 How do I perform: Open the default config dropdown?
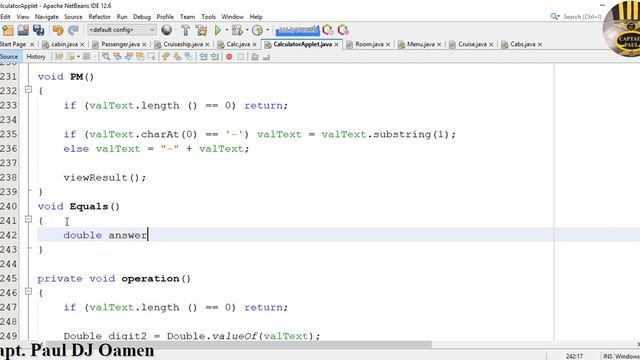pyautogui.click(x=122, y=30)
